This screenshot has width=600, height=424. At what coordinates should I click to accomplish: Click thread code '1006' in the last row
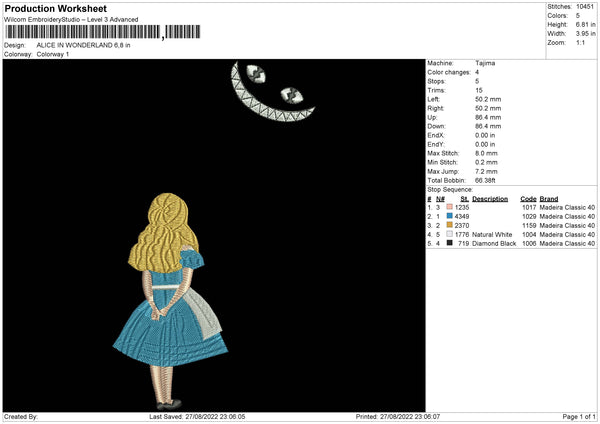coord(529,243)
